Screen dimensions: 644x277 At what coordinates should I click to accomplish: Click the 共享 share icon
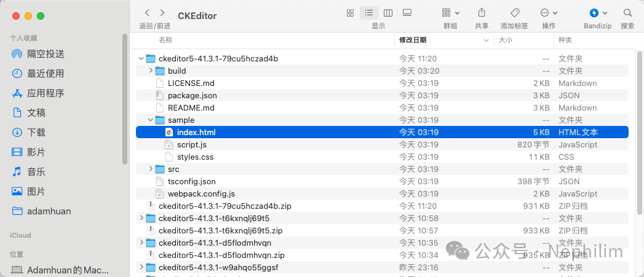(x=482, y=13)
